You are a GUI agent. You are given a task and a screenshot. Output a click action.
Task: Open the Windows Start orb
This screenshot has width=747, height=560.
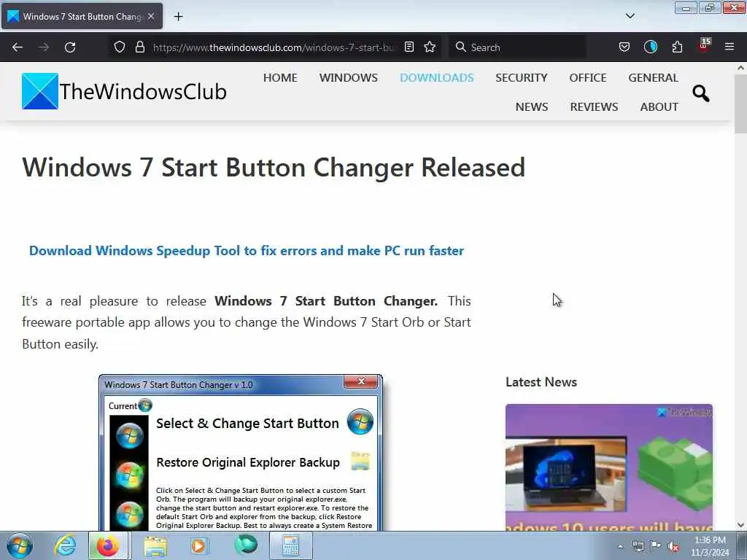[x=20, y=545]
